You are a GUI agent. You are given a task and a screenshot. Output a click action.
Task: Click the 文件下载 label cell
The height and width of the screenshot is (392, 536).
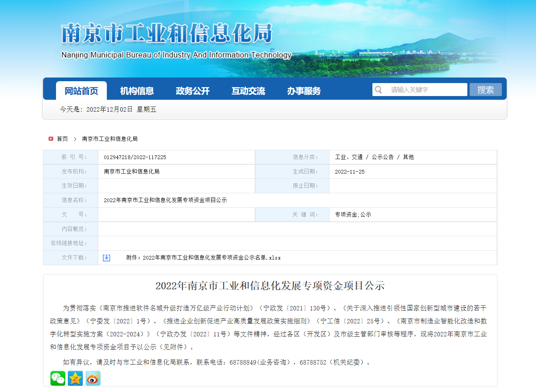71,258
